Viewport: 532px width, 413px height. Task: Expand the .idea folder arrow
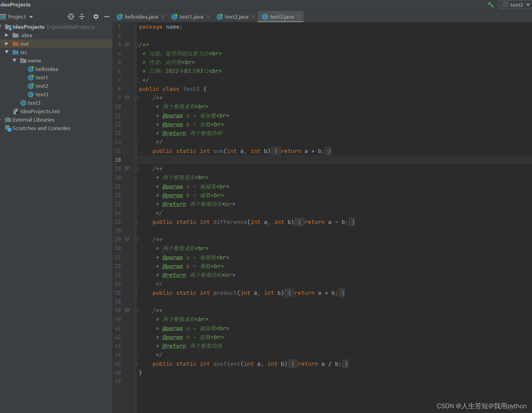tap(7, 35)
